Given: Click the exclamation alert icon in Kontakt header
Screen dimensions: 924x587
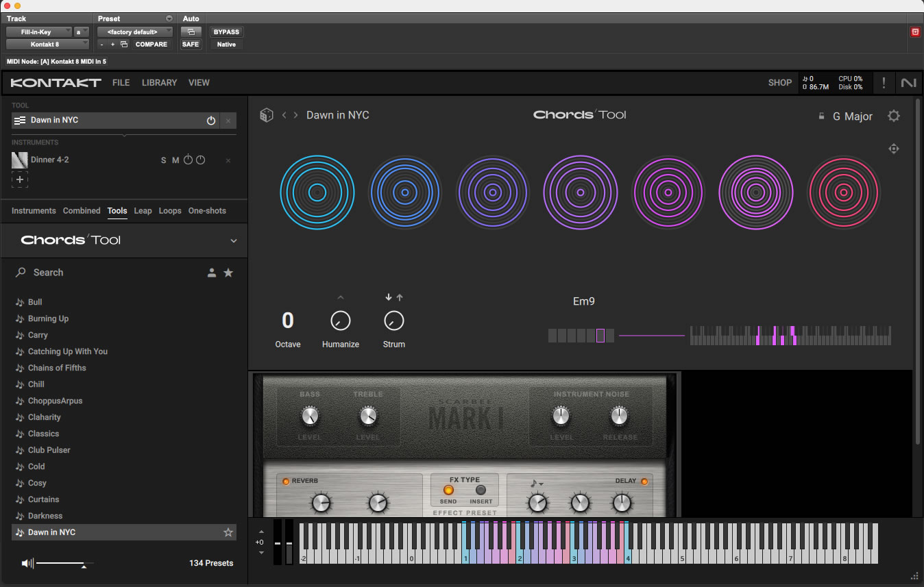Looking at the screenshot, I should [x=884, y=82].
